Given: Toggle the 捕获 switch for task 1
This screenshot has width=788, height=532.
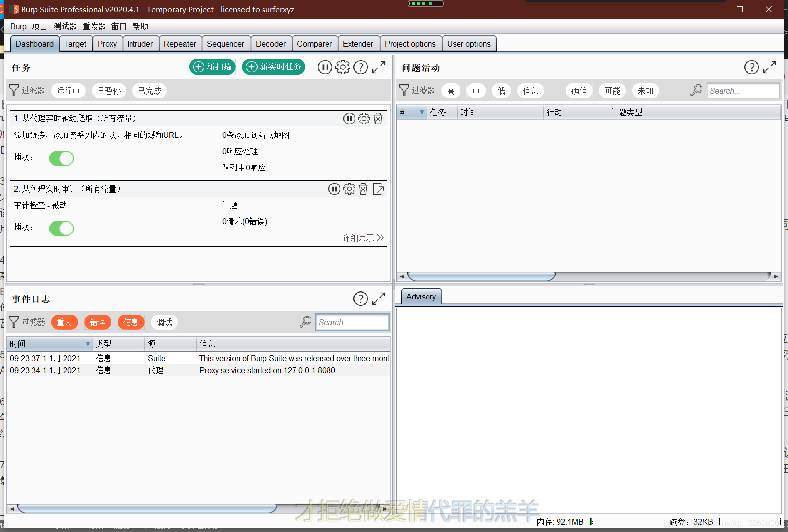Looking at the screenshot, I should point(62,158).
